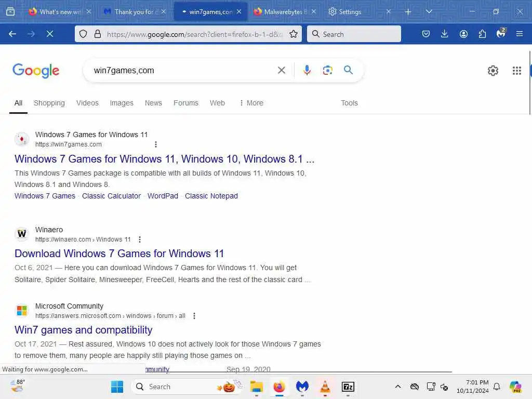Screen dimensions: 532x399
Task: Submit search with magnifier icon
Action: (x=348, y=70)
